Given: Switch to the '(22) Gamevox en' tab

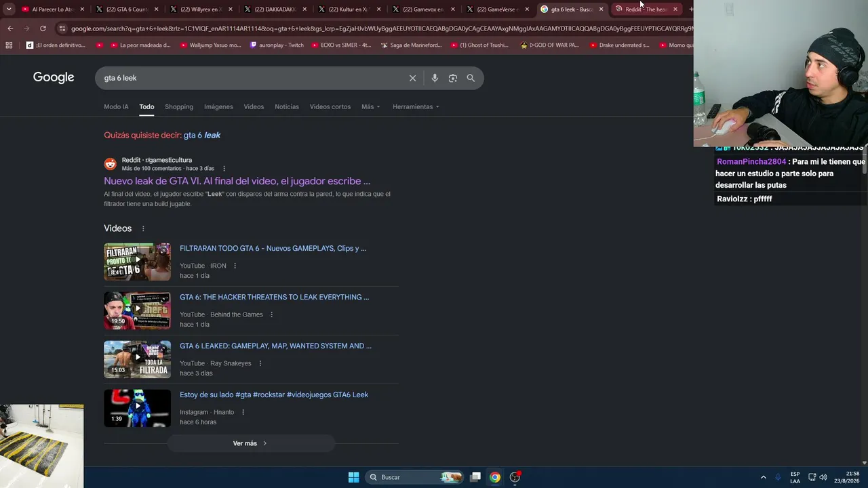Looking at the screenshot, I should 424,9.
